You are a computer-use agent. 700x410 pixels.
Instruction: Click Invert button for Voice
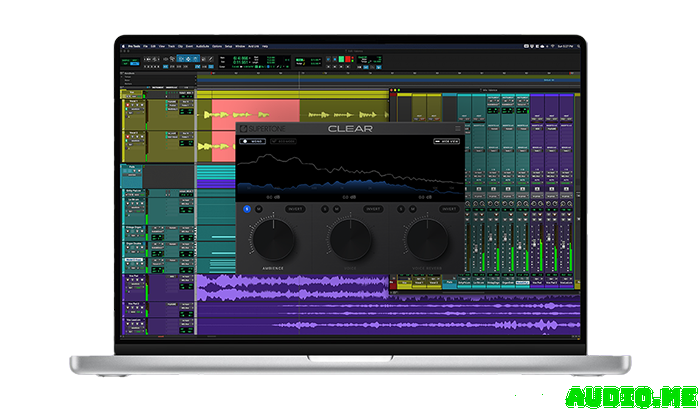pyautogui.click(x=373, y=209)
